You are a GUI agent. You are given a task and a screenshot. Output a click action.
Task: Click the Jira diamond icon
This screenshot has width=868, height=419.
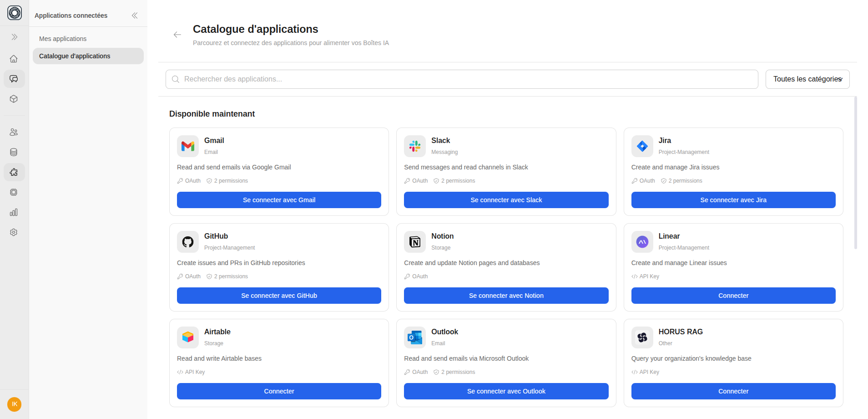tap(641, 146)
